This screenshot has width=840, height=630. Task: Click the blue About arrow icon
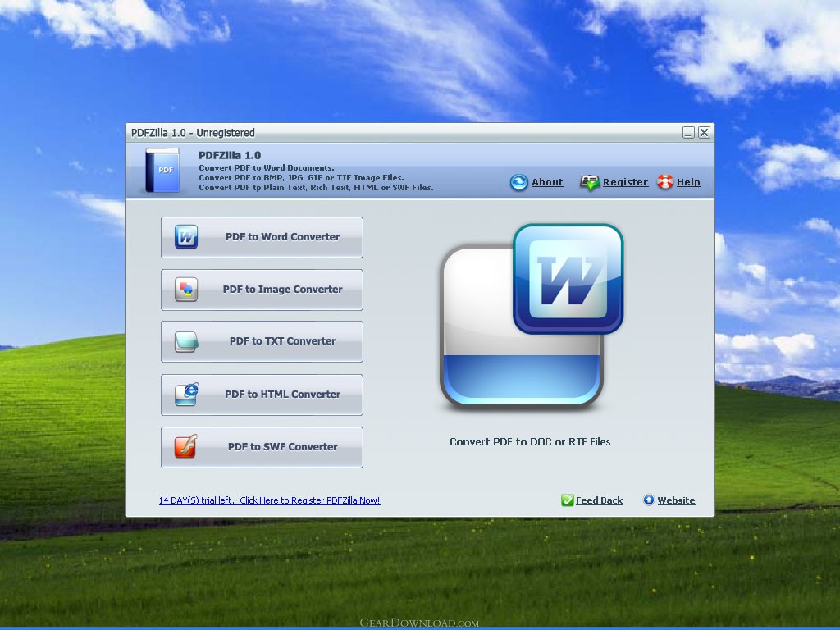(x=518, y=182)
